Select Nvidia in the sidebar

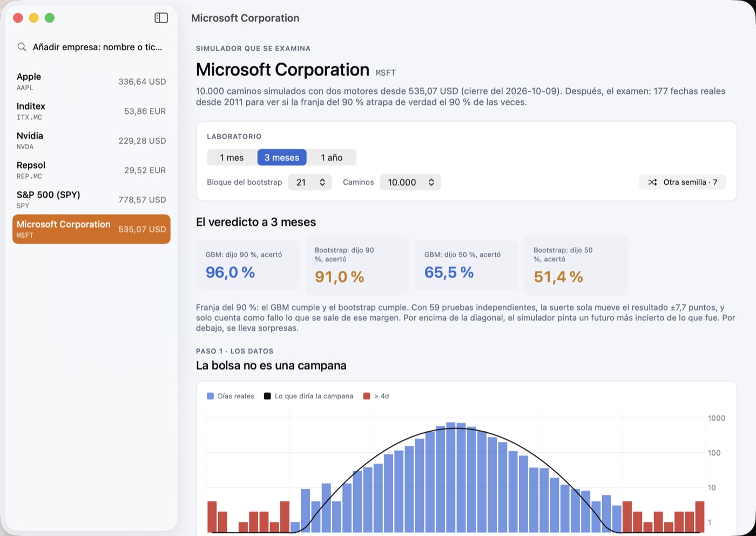click(x=91, y=140)
